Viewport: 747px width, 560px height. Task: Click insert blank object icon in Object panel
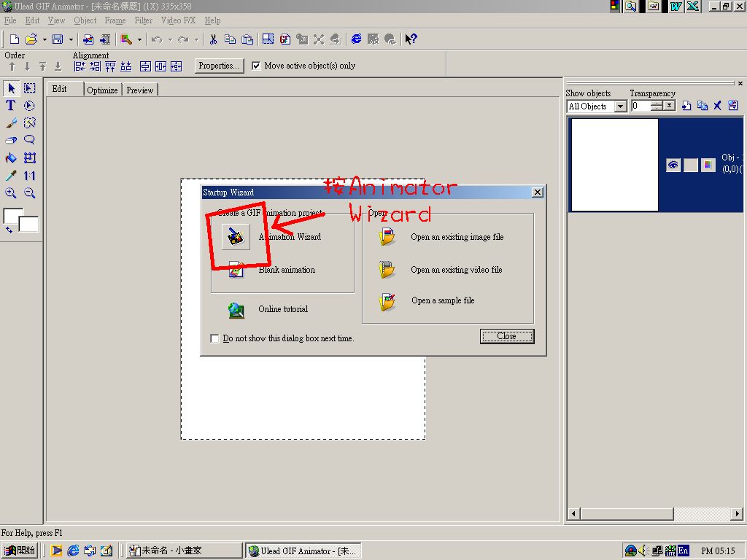point(686,106)
